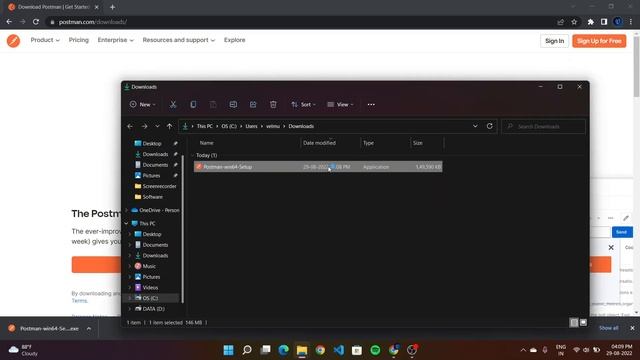Share this page icon in address bar

[560, 22]
